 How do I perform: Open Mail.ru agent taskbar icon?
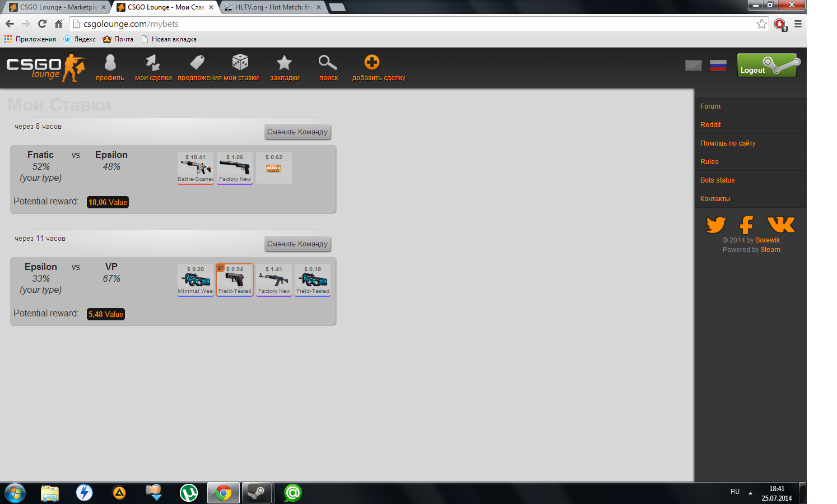point(292,493)
